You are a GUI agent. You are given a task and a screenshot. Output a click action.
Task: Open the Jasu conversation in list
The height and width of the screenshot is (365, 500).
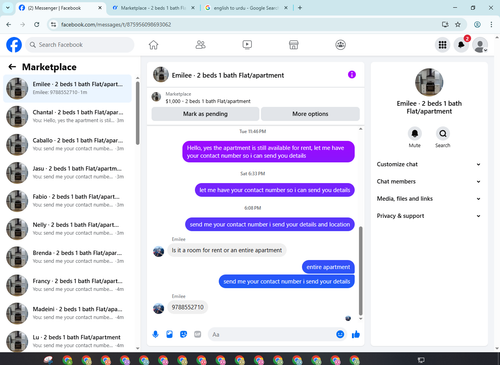68,173
